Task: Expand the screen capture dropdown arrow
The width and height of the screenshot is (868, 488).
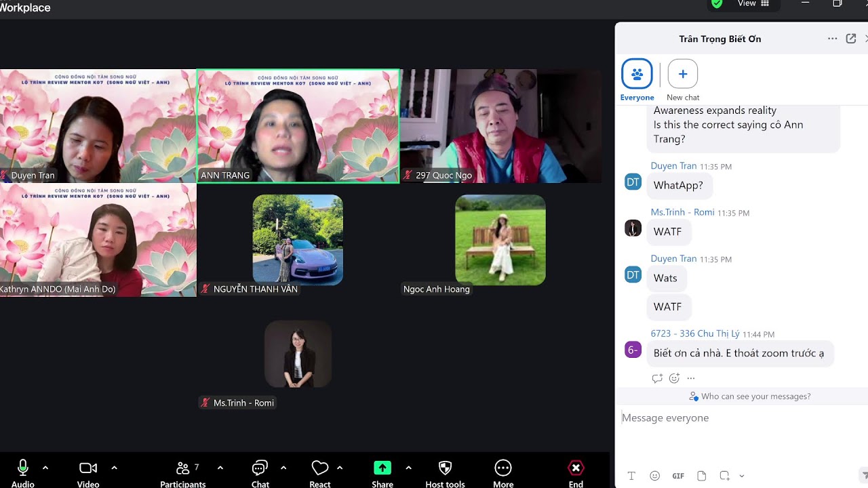Action: tap(741, 476)
